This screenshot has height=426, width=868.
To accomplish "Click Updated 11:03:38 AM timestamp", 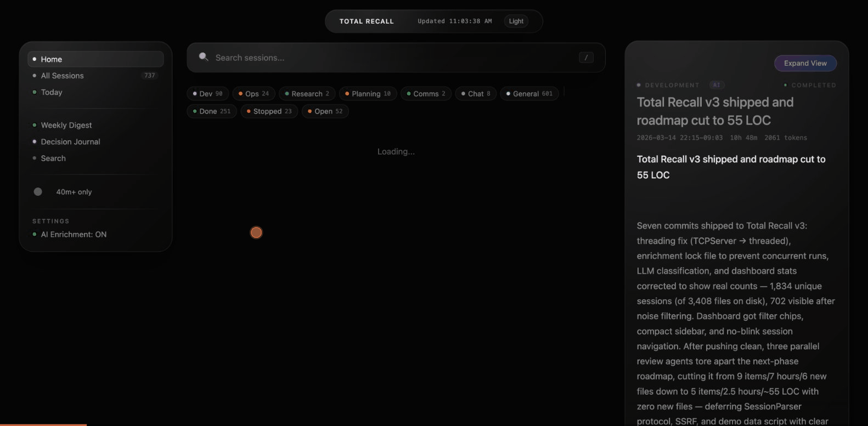I will pos(454,21).
